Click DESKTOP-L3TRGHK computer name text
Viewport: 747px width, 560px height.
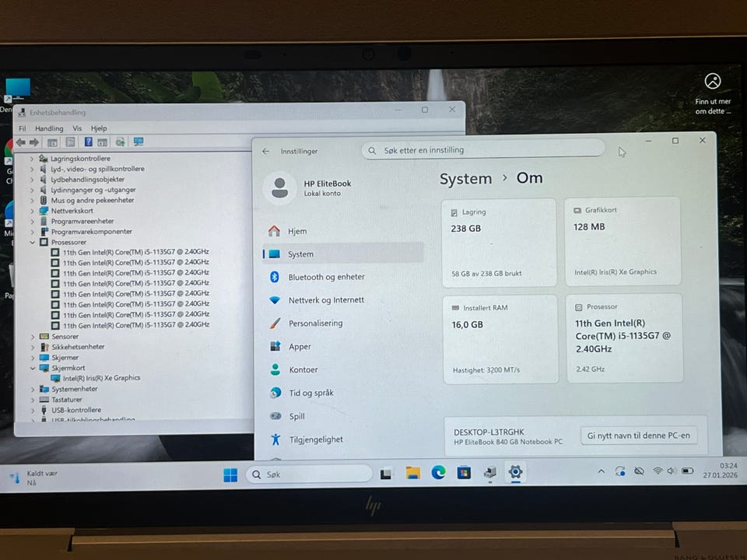489,432
